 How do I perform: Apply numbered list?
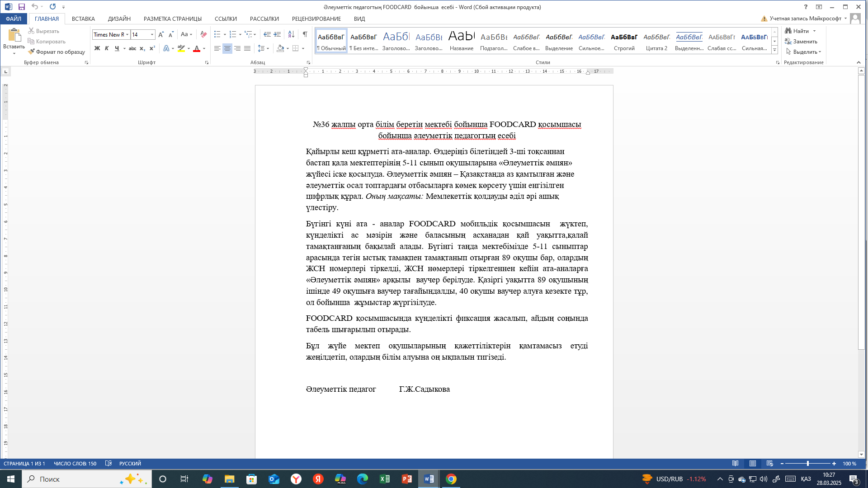[x=233, y=34]
